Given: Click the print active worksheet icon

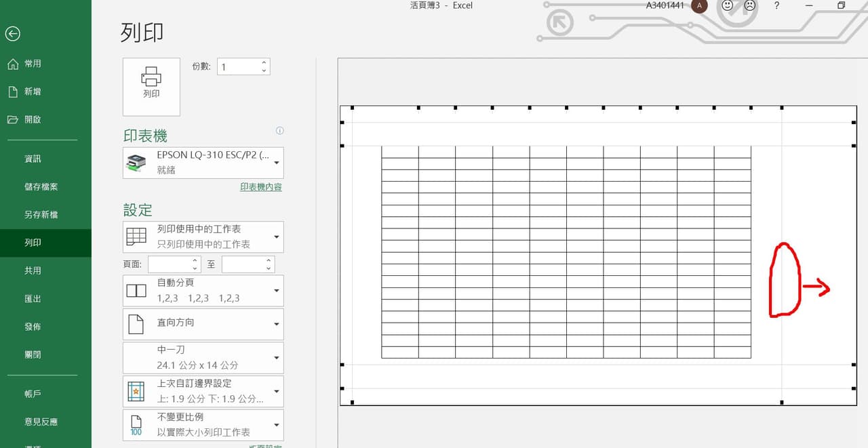Looking at the screenshot, I should tap(136, 236).
